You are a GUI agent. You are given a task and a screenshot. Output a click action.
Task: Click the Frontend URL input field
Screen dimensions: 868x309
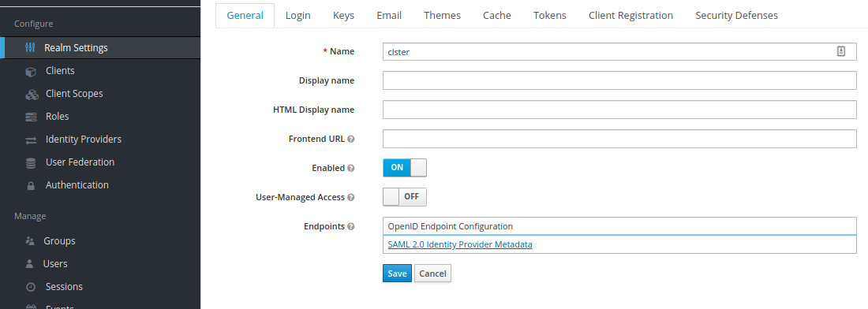pyautogui.click(x=619, y=139)
